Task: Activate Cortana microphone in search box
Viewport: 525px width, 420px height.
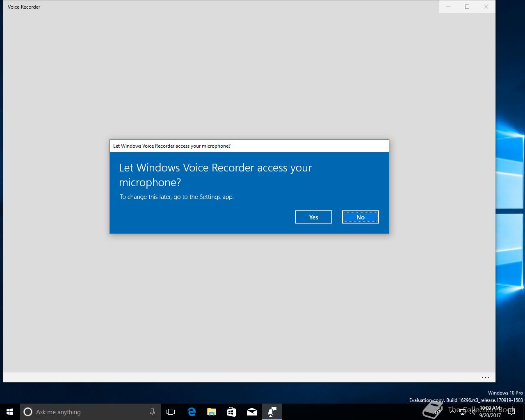Action: coord(152,412)
